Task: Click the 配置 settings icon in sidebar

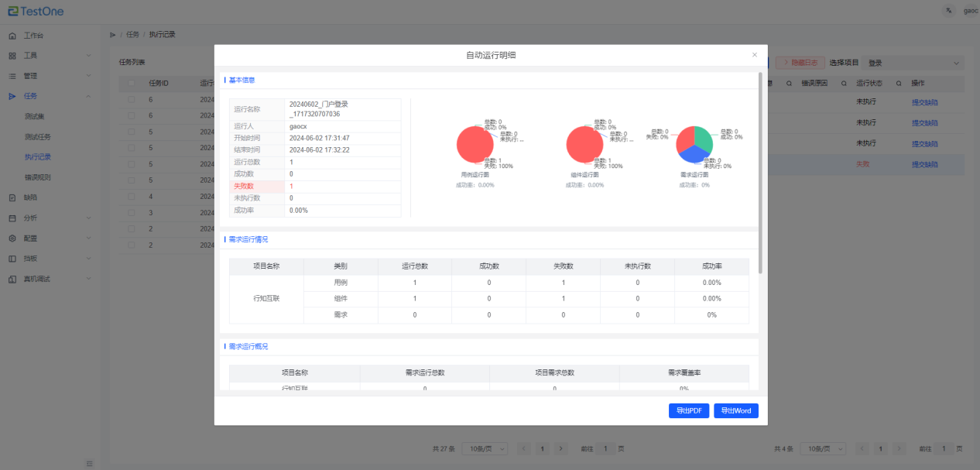Action: 12,238
